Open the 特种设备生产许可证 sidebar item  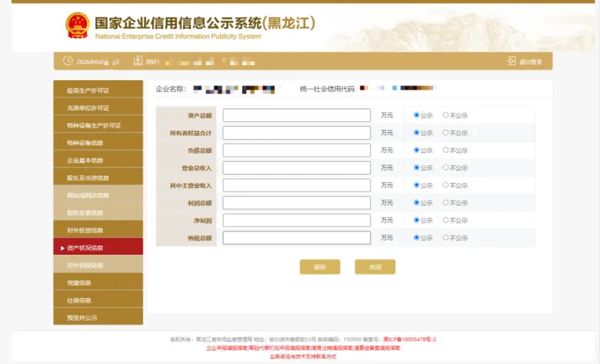(x=98, y=124)
